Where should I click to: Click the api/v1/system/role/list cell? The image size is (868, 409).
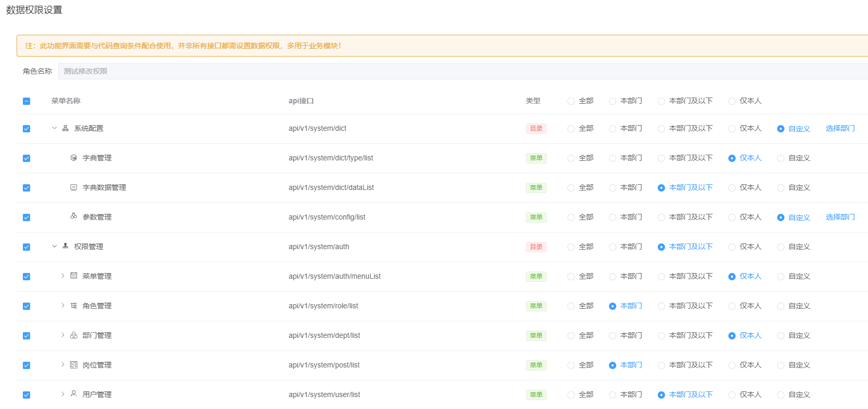coord(323,306)
